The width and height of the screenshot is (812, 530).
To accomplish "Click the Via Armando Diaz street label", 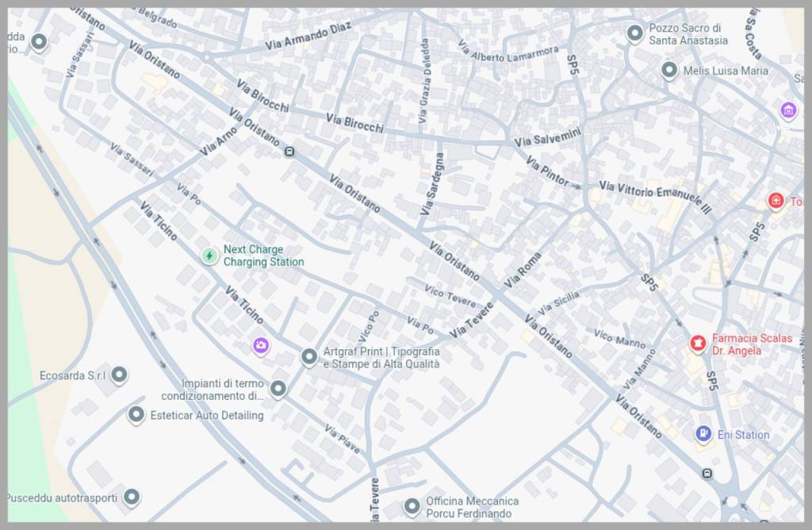I will click(307, 38).
